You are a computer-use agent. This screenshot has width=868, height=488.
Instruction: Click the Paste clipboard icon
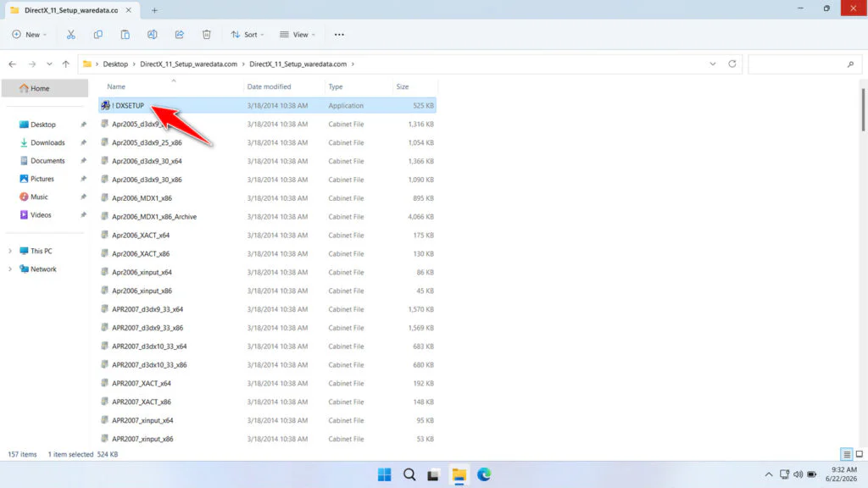[125, 34]
